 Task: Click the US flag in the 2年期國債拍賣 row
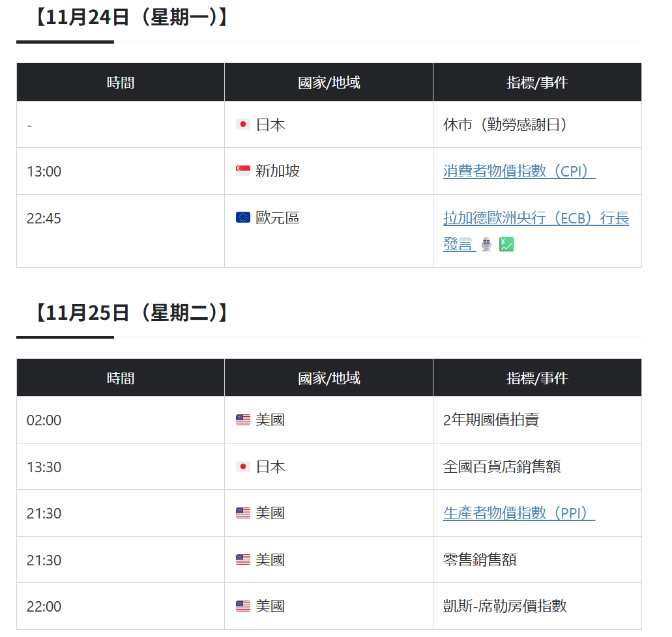pos(242,419)
